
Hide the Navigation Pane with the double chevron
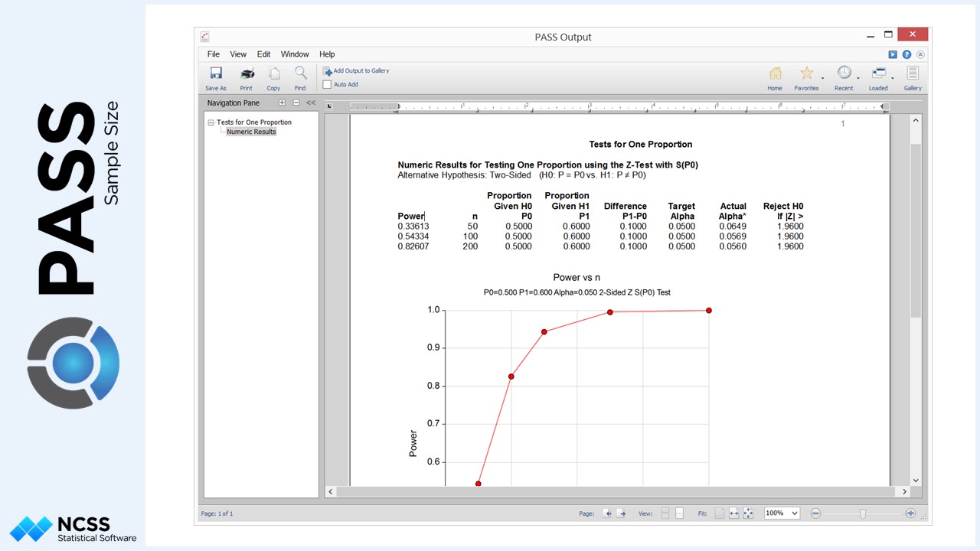click(x=311, y=103)
